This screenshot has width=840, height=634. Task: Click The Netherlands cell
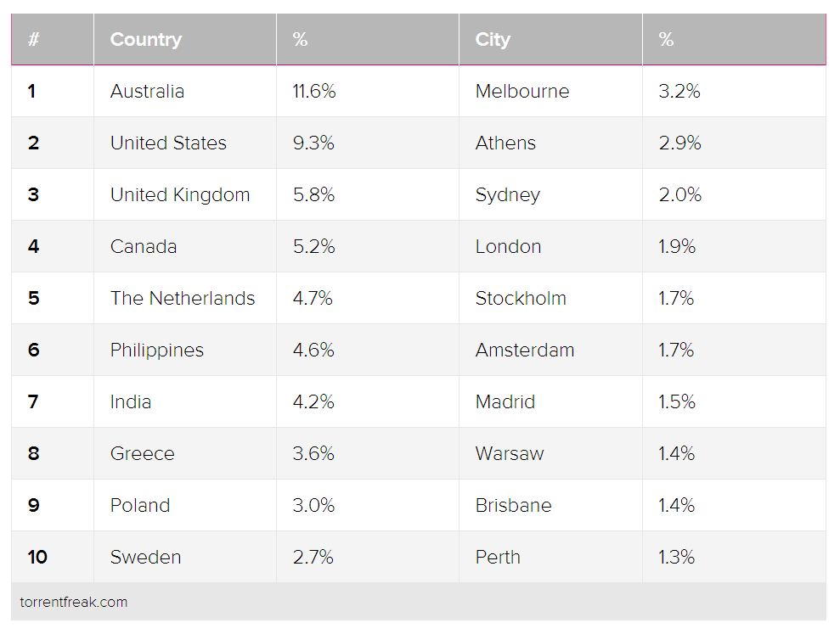[x=183, y=299]
